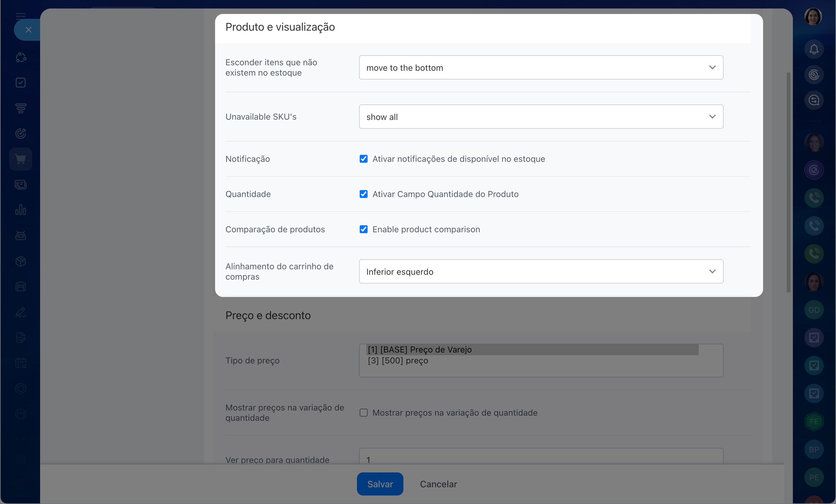The height and width of the screenshot is (504, 836).
Task: Click the Cancelar link
Action: pos(438,484)
